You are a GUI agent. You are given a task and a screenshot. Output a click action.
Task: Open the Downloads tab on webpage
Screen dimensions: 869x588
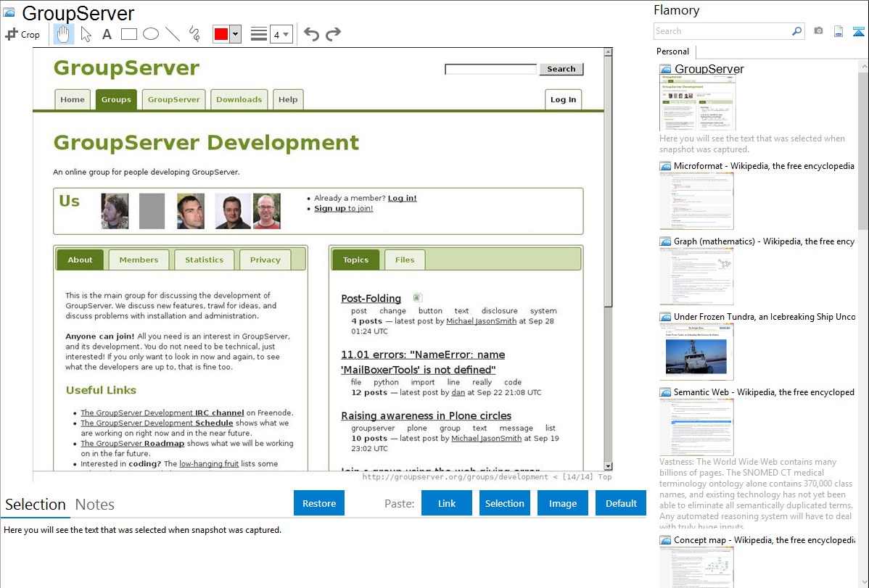pos(239,100)
